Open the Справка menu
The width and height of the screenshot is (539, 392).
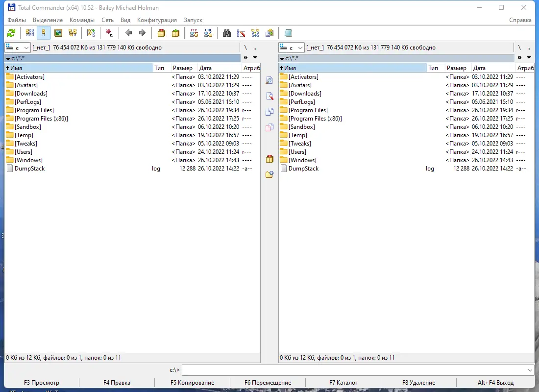520,20
